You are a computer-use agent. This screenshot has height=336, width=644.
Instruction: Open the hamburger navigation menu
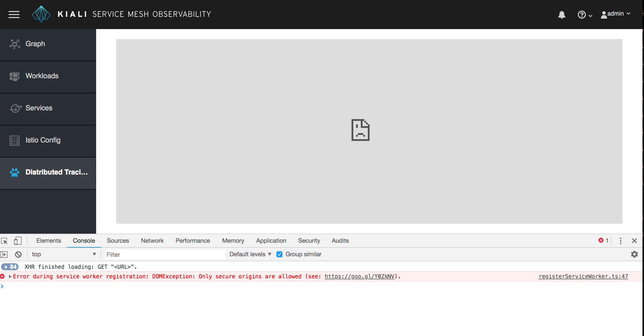coord(14,14)
